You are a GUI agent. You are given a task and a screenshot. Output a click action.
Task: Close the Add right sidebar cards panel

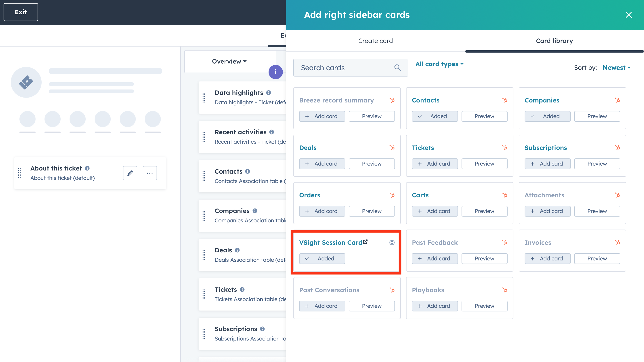(629, 15)
